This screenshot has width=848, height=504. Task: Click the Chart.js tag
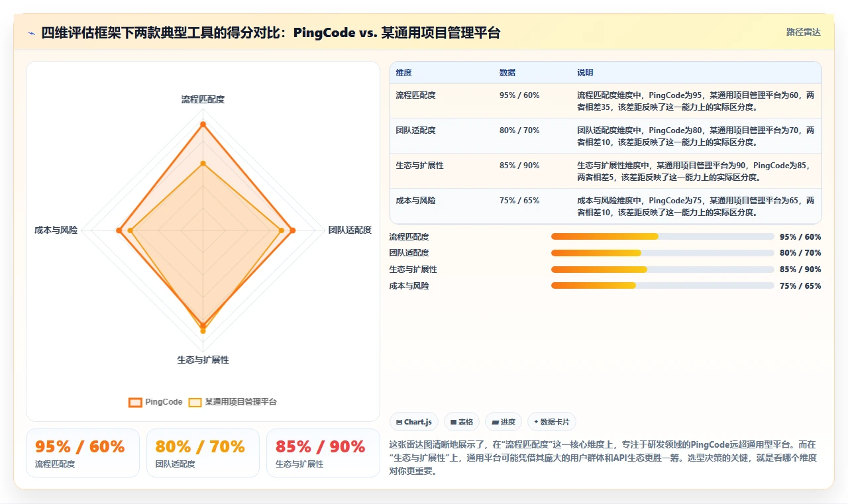pos(414,422)
